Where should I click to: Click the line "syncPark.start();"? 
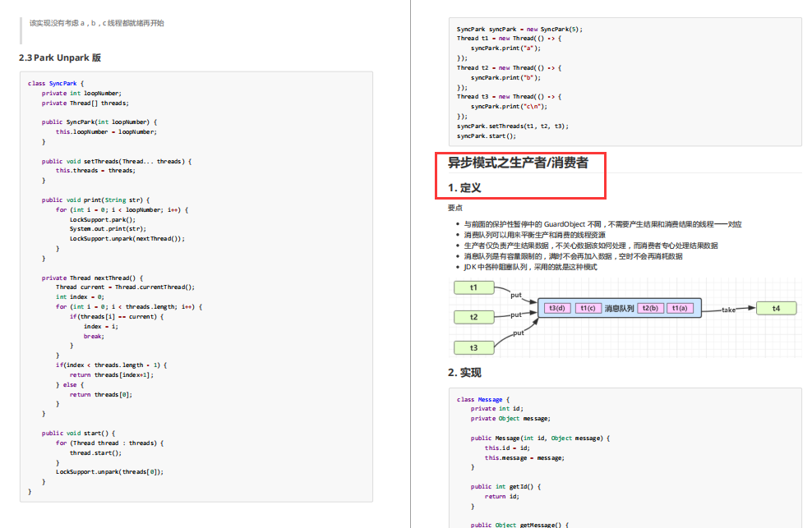[487, 136]
